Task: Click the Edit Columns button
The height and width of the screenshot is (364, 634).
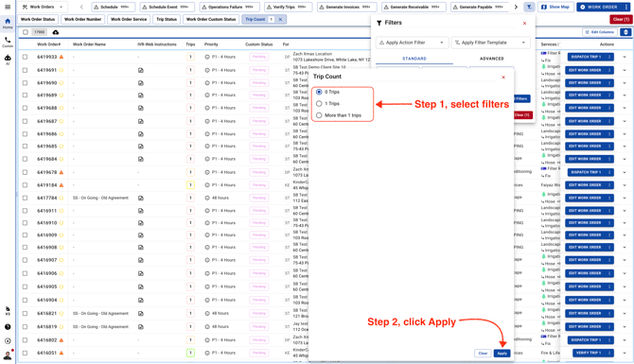Action: [600, 32]
